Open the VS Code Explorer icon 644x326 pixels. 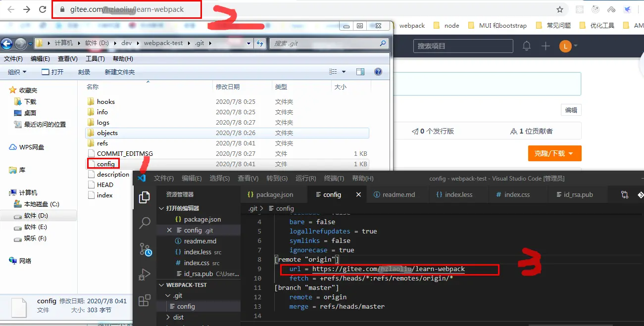point(145,198)
